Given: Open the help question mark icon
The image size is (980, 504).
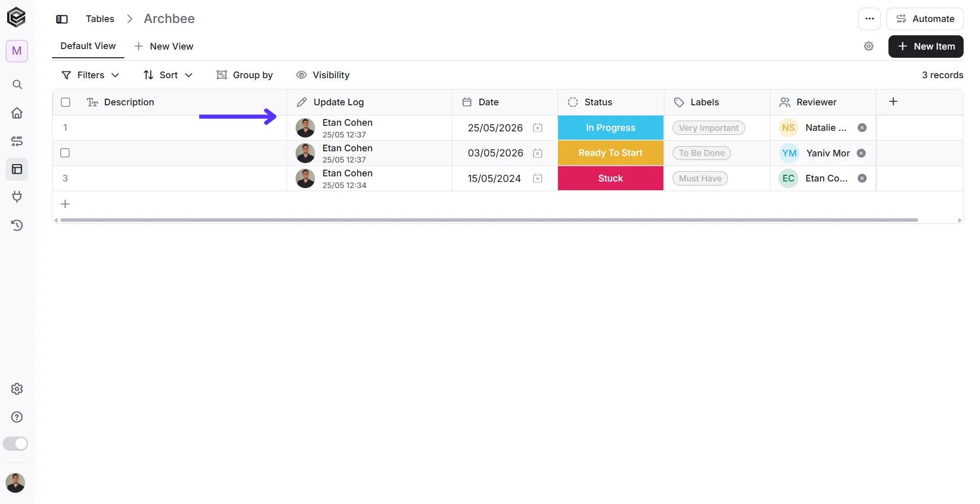Looking at the screenshot, I should click(x=17, y=417).
